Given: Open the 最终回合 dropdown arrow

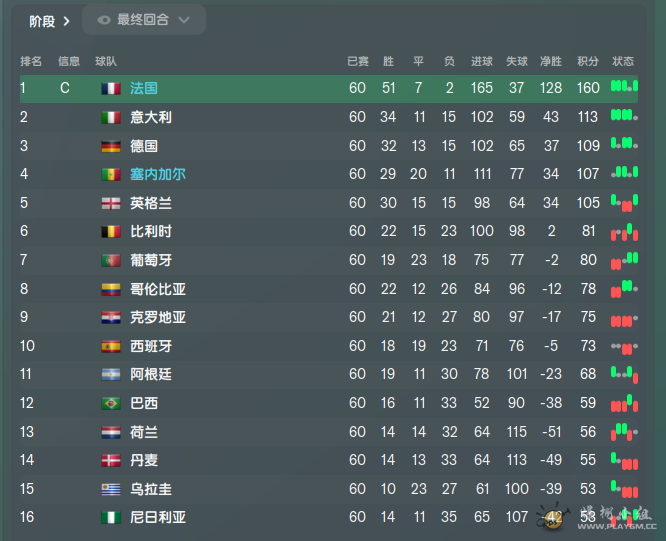Looking at the screenshot, I should pyautogui.click(x=184, y=20).
